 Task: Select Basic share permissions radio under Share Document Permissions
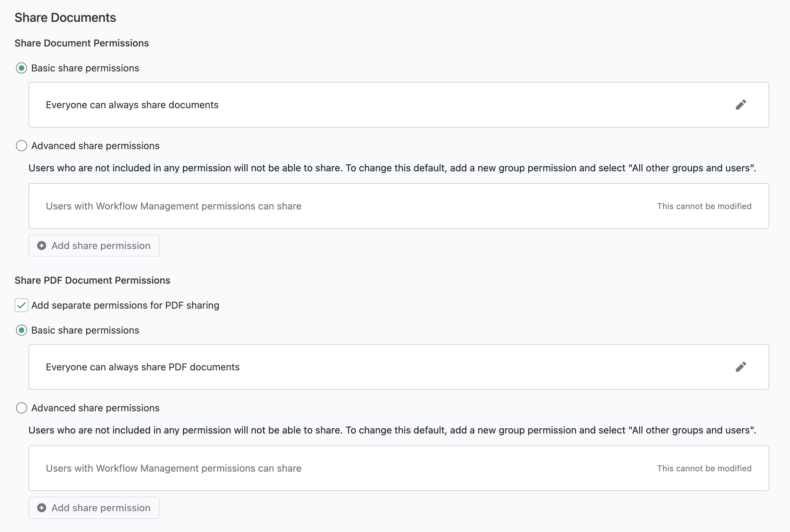(22, 68)
